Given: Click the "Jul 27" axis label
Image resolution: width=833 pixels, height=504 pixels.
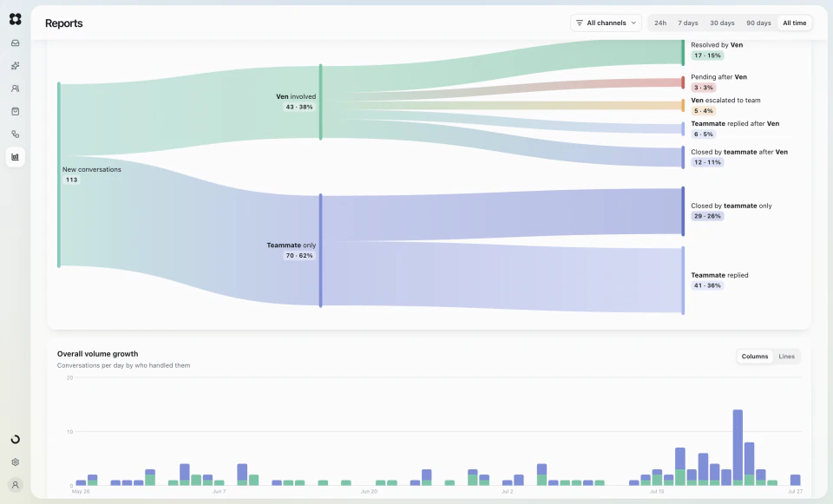Looking at the screenshot, I should coord(796,492).
